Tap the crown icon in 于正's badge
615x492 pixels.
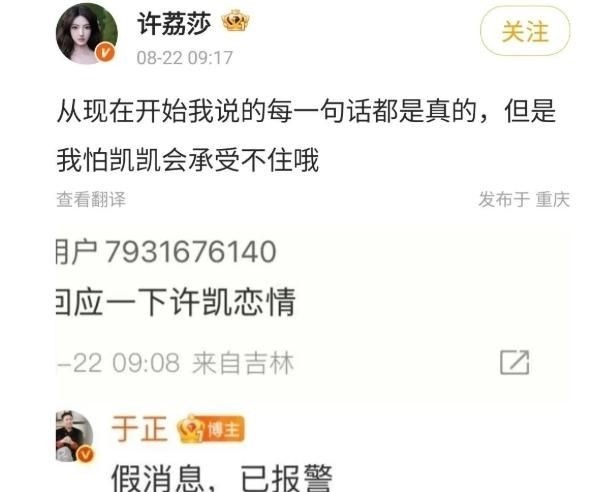[x=191, y=430]
